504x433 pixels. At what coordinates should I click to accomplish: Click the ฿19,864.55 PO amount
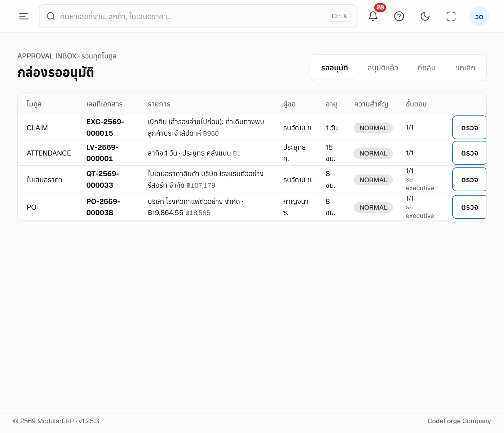click(x=165, y=213)
